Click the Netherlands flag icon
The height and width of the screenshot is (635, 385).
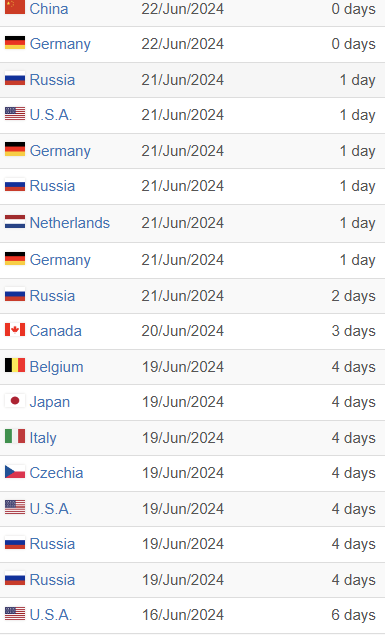click(x=15, y=222)
